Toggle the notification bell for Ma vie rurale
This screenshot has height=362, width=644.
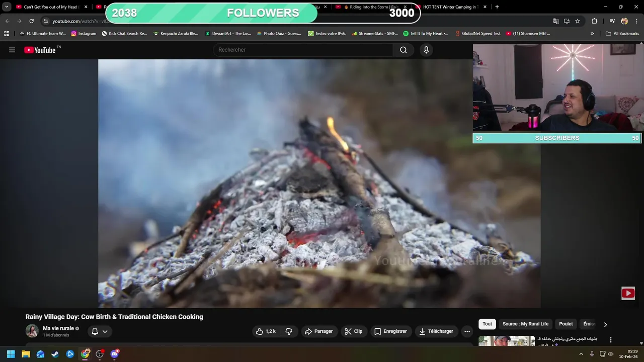(x=95, y=331)
